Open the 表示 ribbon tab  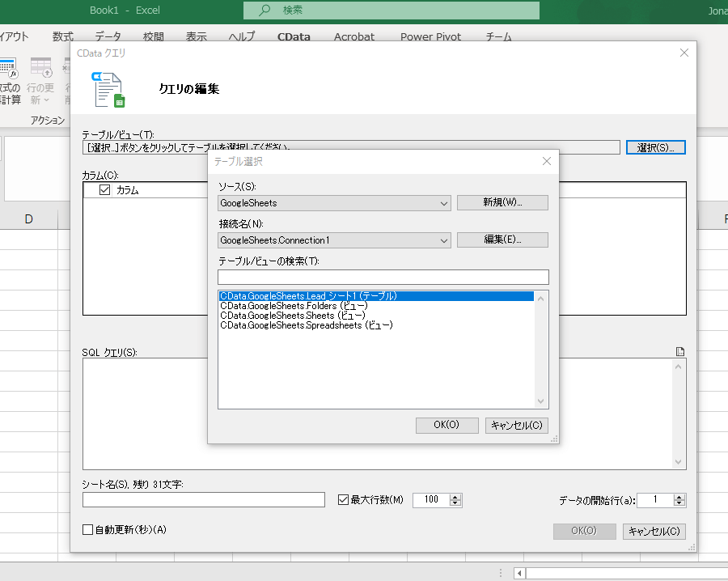[196, 36]
